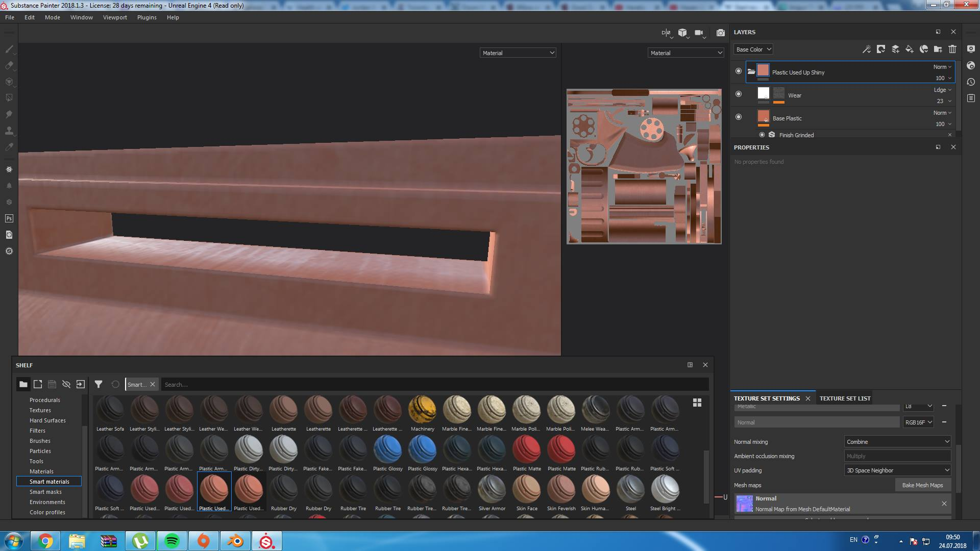Click the delete layer trash icon
The height and width of the screenshot is (551, 980).
[952, 49]
